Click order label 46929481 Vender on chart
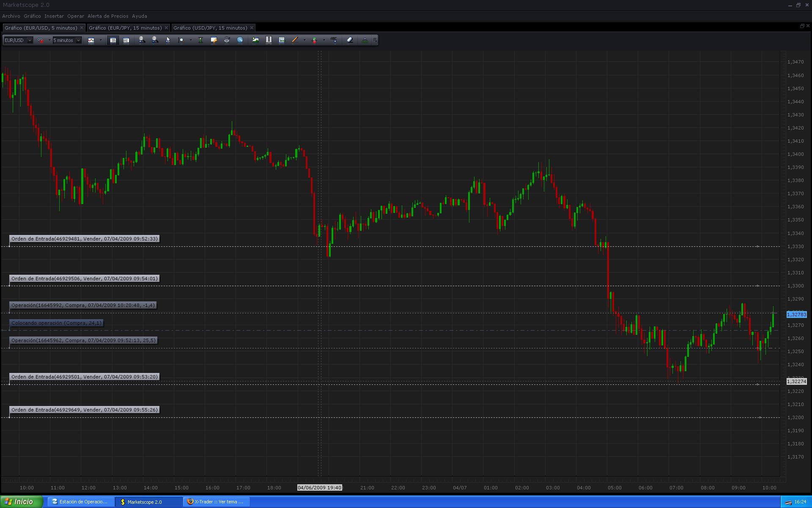 point(84,239)
